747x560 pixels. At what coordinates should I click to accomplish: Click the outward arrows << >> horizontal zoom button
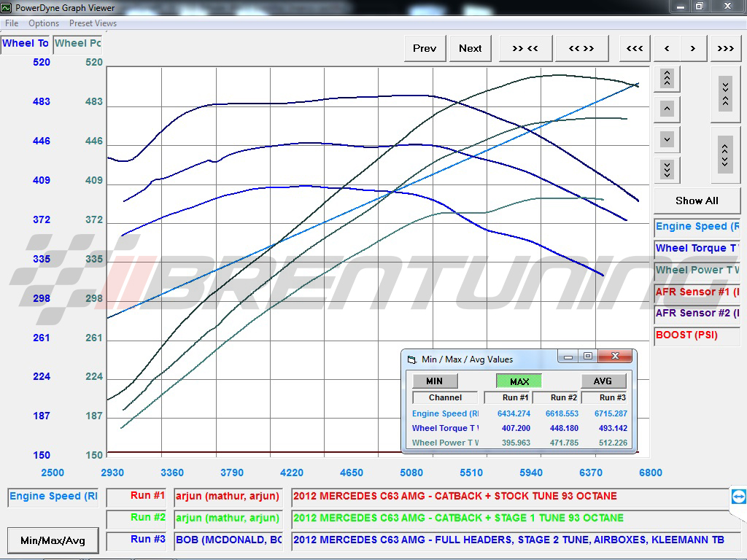pyautogui.click(x=581, y=48)
